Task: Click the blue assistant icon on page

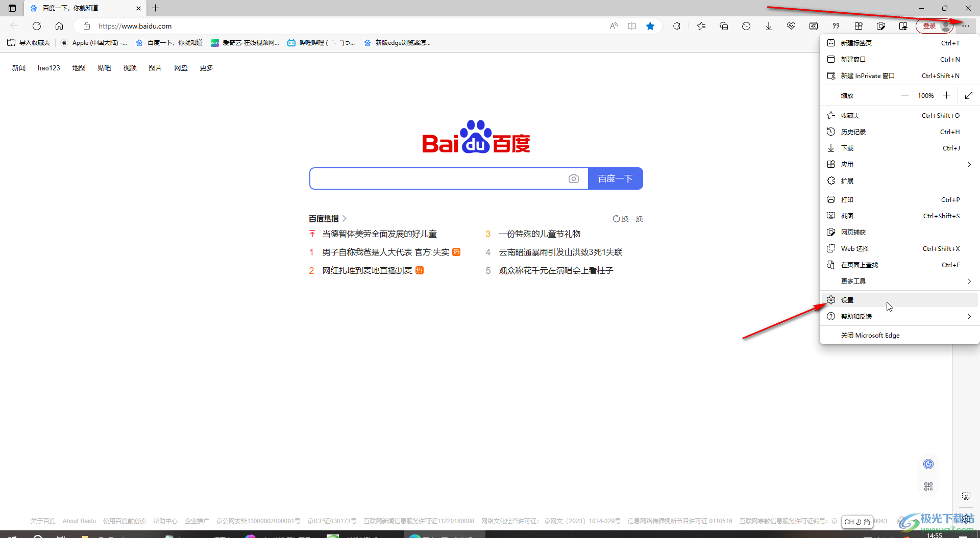Action: [x=928, y=464]
